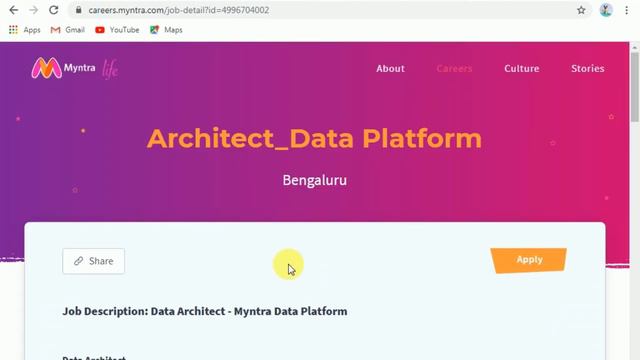Open the Chrome profile avatar
Image resolution: width=640 pixels, height=360 pixels.
pyautogui.click(x=606, y=10)
